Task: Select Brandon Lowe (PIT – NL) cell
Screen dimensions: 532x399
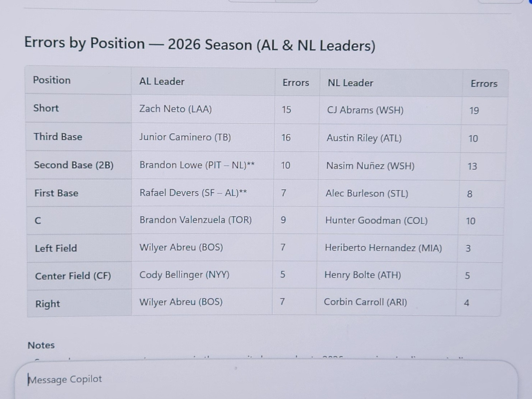Action: pos(202,165)
